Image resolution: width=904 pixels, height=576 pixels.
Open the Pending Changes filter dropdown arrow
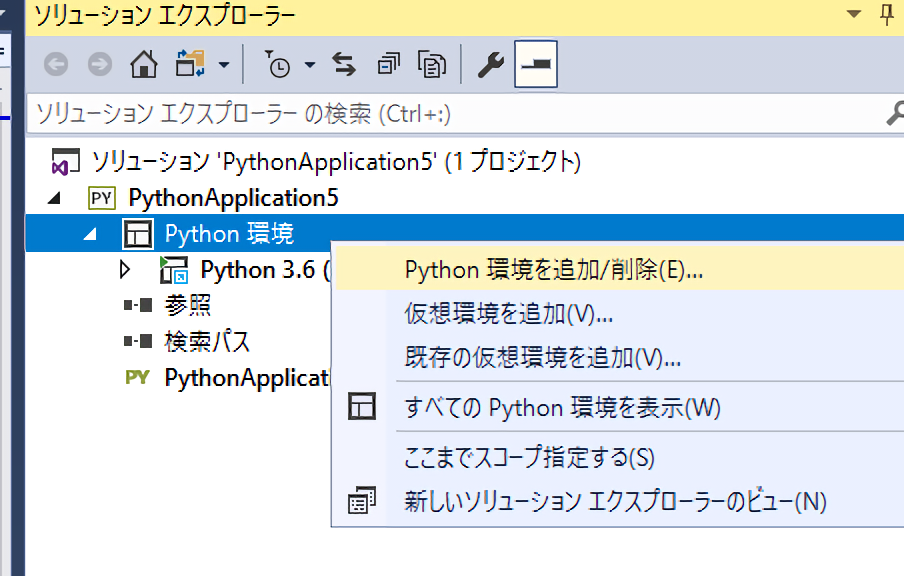[309, 66]
